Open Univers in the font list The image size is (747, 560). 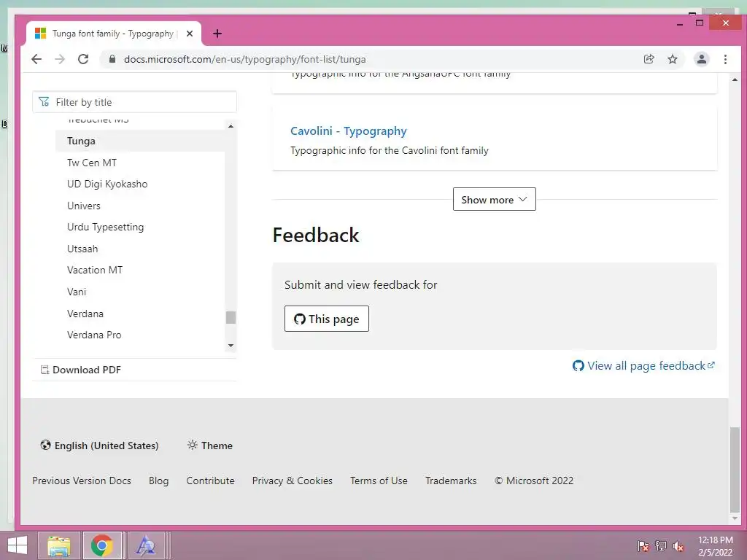[84, 206]
